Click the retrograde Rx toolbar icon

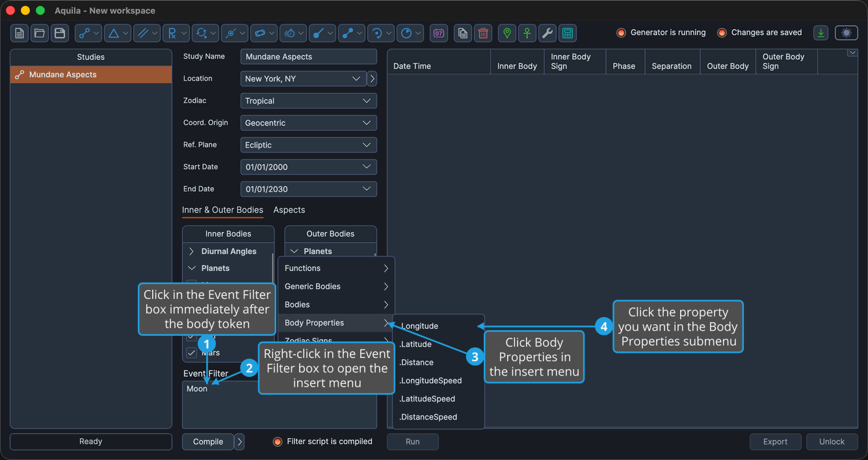(x=176, y=33)
